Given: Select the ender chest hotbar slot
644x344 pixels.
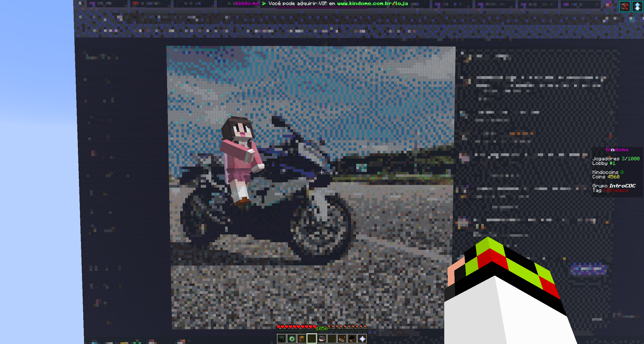Looking at the screenshot, I should pyautogui.click(x=281, y=339).
